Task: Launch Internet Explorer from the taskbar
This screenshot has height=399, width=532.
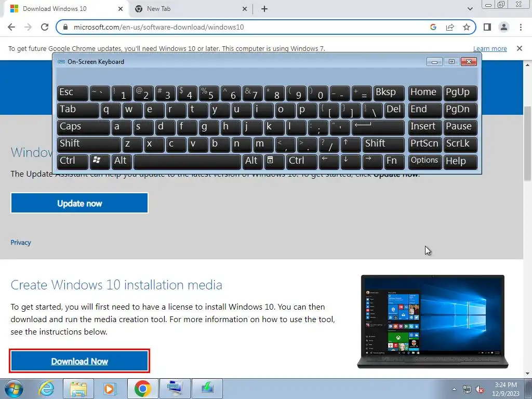Action: pyautogui.click(x=46, y=389)
